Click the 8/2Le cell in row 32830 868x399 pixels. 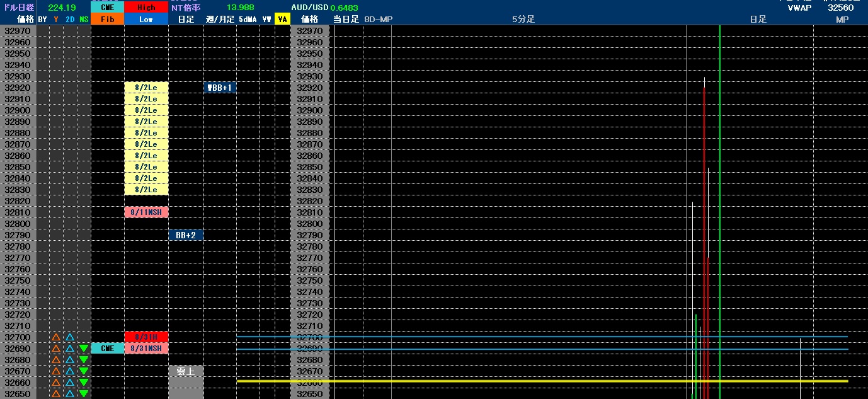click(146, 190)
